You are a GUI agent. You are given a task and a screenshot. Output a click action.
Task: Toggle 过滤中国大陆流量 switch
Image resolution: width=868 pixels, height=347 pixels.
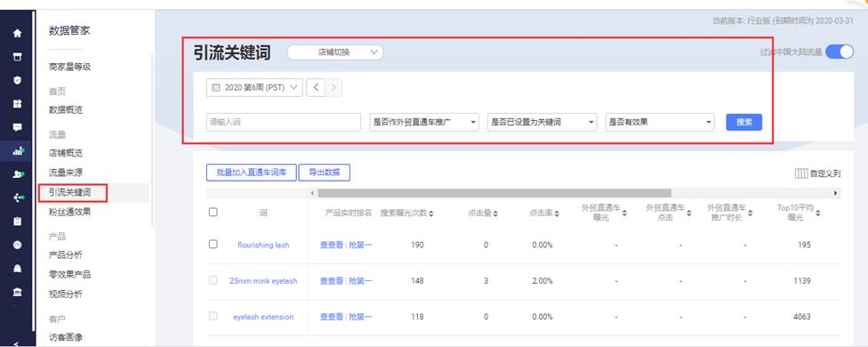(840, 52)
